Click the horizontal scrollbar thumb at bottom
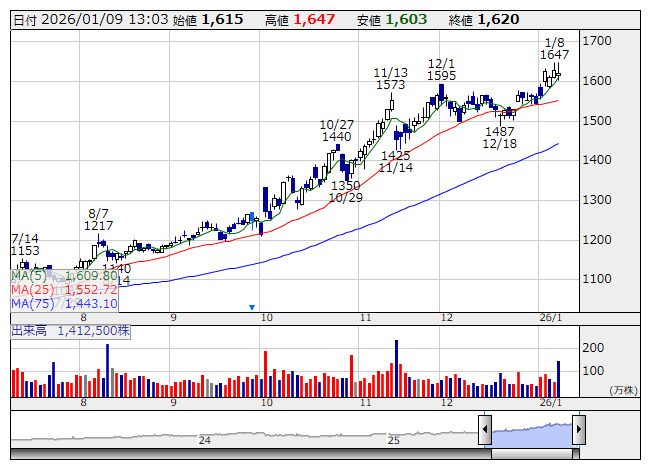 [535, 454]
